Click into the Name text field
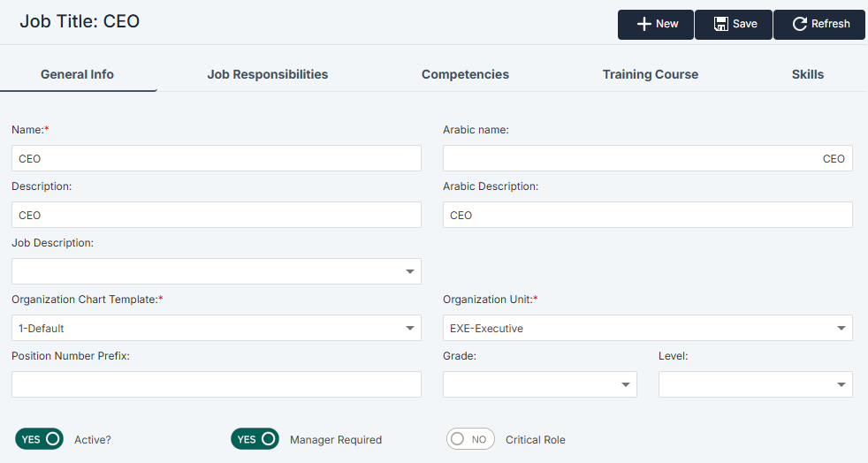Viewport: 868px width, 463px height. [217, 159]
